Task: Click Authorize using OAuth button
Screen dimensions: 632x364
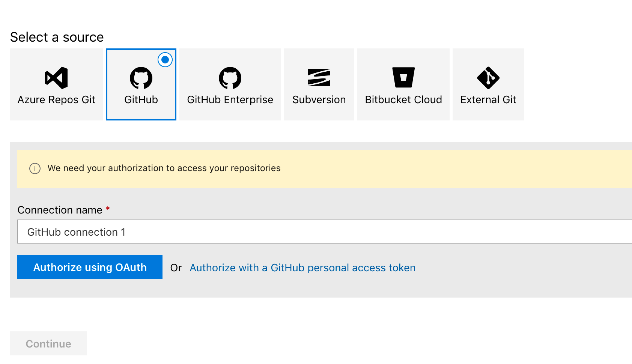Action: tap(90, 267)
